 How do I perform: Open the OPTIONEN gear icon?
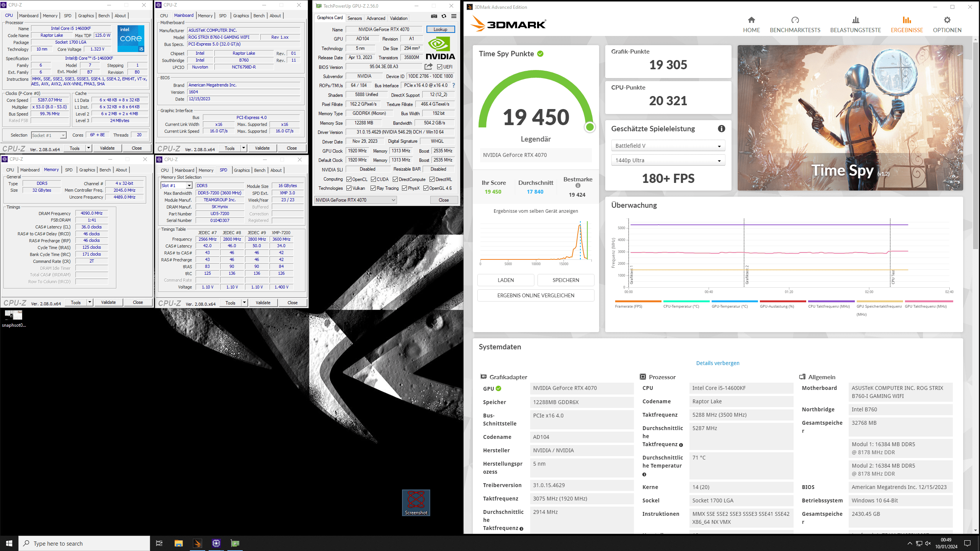click(947, 20)
